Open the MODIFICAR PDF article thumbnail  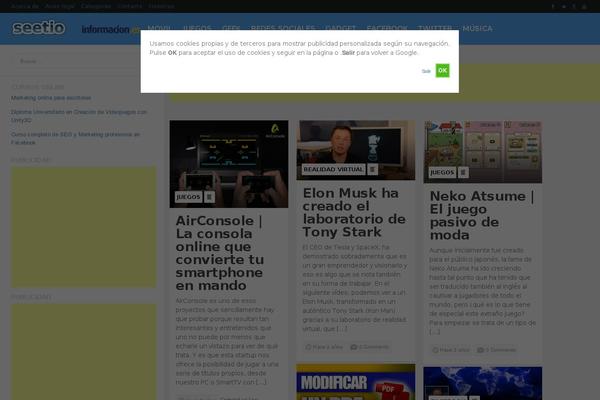[x=355, y=382]
